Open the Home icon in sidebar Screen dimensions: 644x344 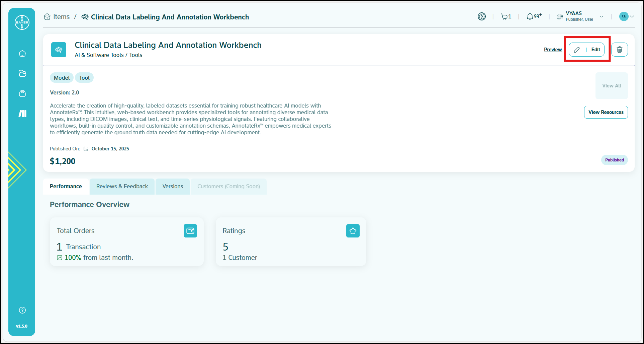point(22,54)
